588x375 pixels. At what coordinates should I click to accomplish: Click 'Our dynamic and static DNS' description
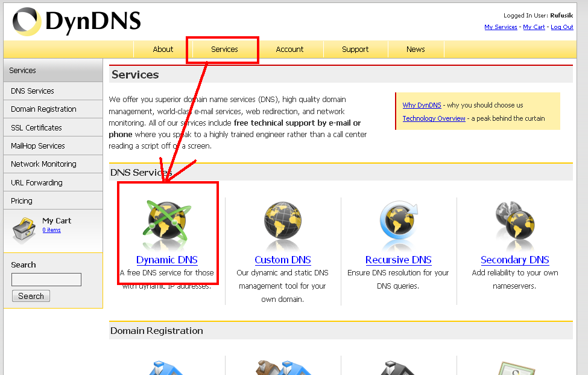(x=282, y=272)
